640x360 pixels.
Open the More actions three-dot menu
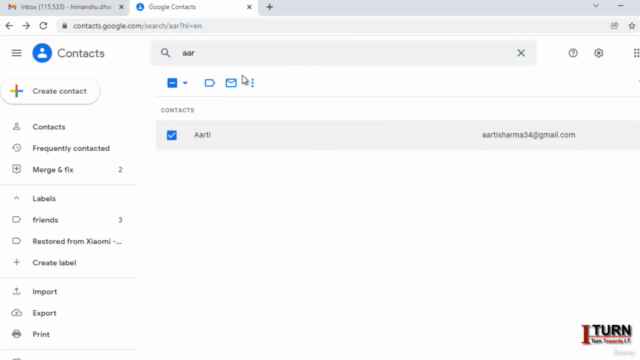(253, 83)
